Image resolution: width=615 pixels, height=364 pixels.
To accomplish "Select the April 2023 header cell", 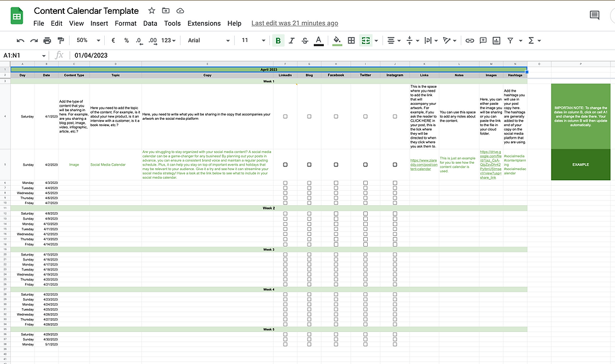I will (269, 70).
